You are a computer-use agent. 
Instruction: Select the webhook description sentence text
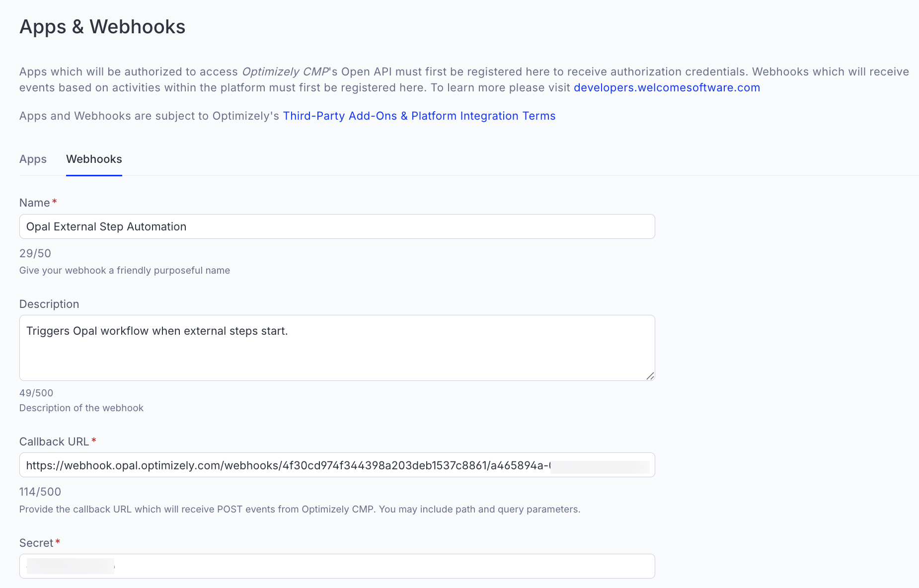point(157,331)
